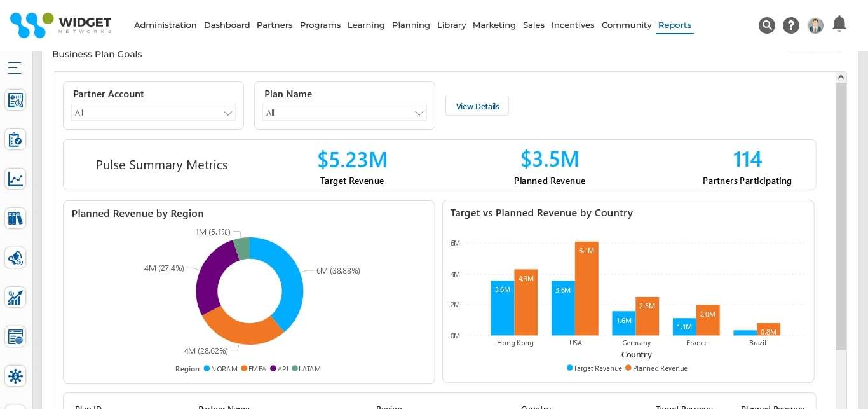
Task: Click the library books icon in the sidebar
Action: point(15,218)
